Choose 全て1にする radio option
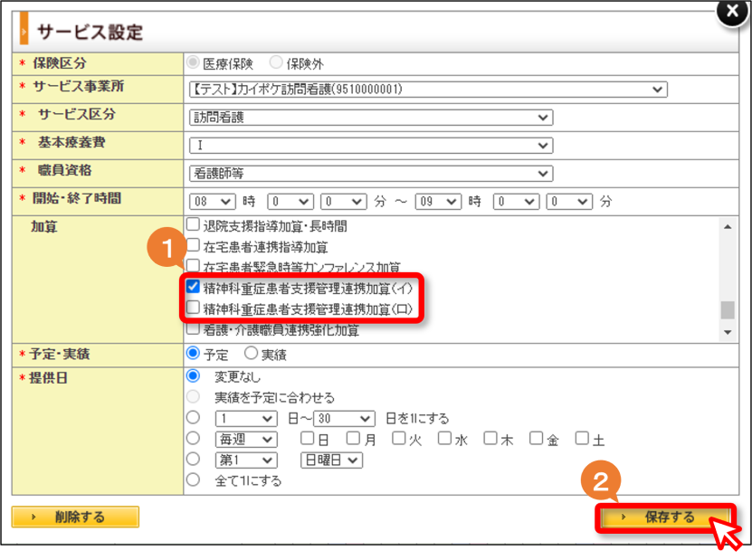Screen dimensions: 752x560 [194, 479]
